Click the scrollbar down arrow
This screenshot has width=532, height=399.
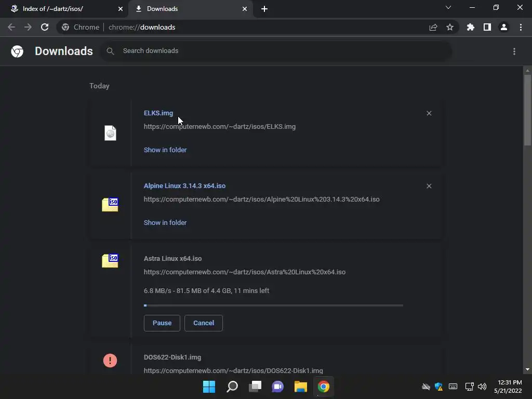527,369
